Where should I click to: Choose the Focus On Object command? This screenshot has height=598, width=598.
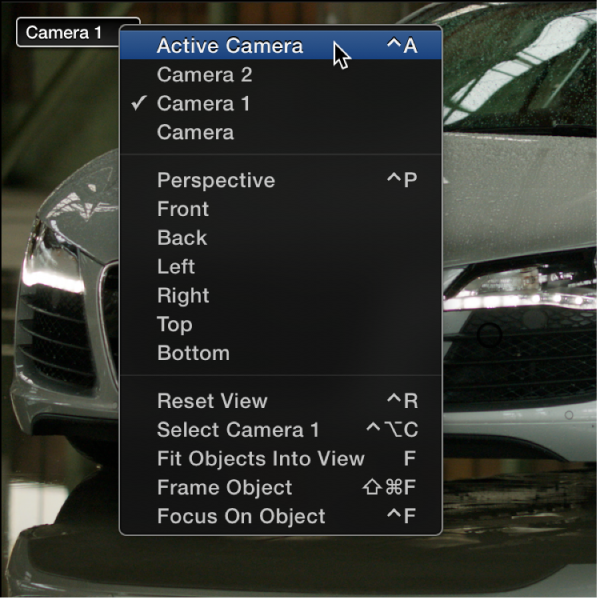pyautogui.click(x=281, y=516)
